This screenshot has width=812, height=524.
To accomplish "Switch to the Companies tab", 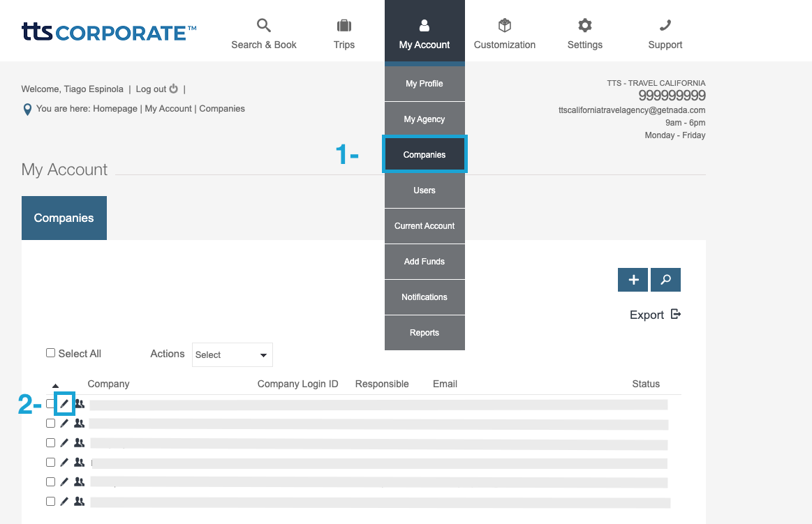I will pos(64,218).
